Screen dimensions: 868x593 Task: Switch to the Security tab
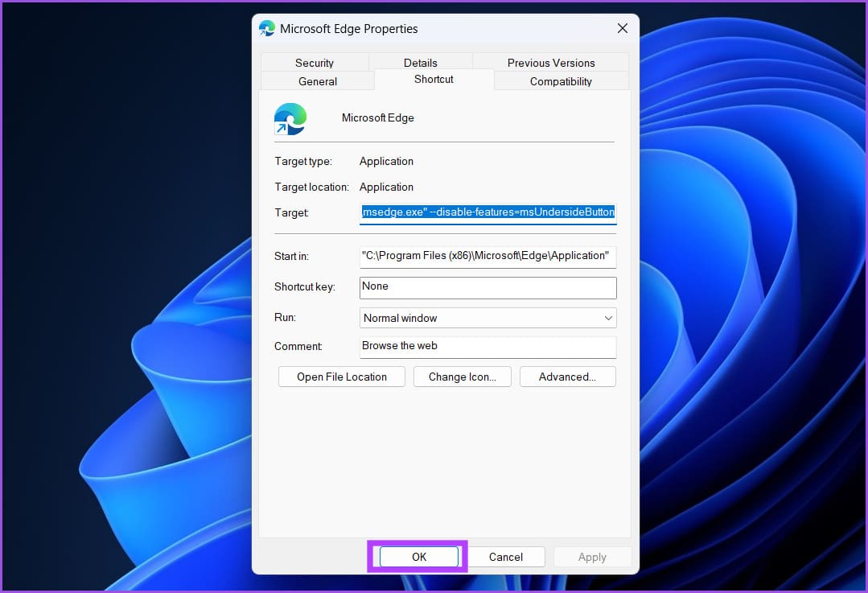[315, 63]
